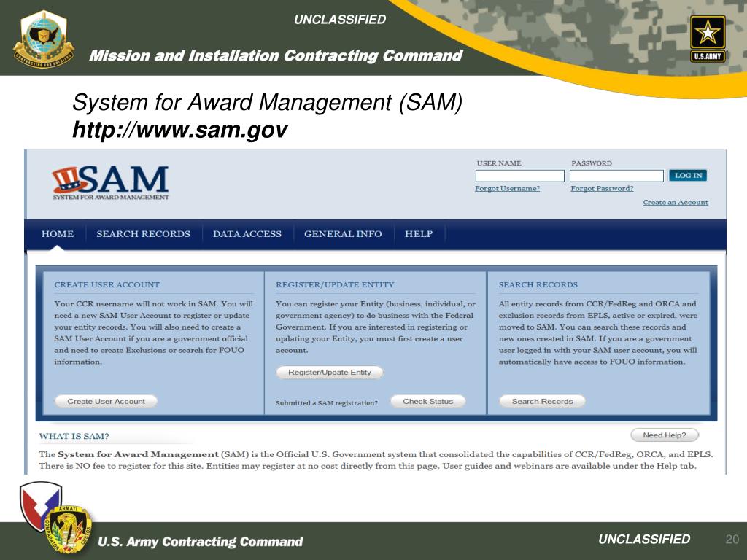The image size is (747, 560).
Task: Click the MICC crest emblem at top left
Action: [43, 39]
